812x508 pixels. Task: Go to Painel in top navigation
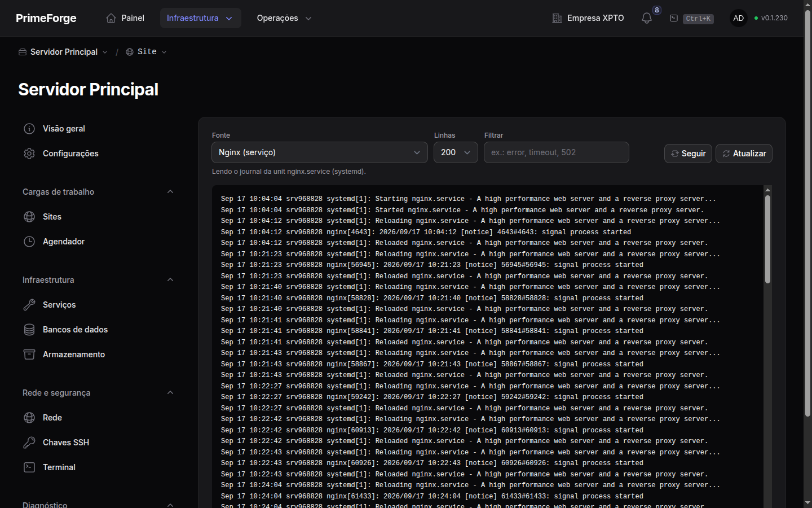click(125, 18)
